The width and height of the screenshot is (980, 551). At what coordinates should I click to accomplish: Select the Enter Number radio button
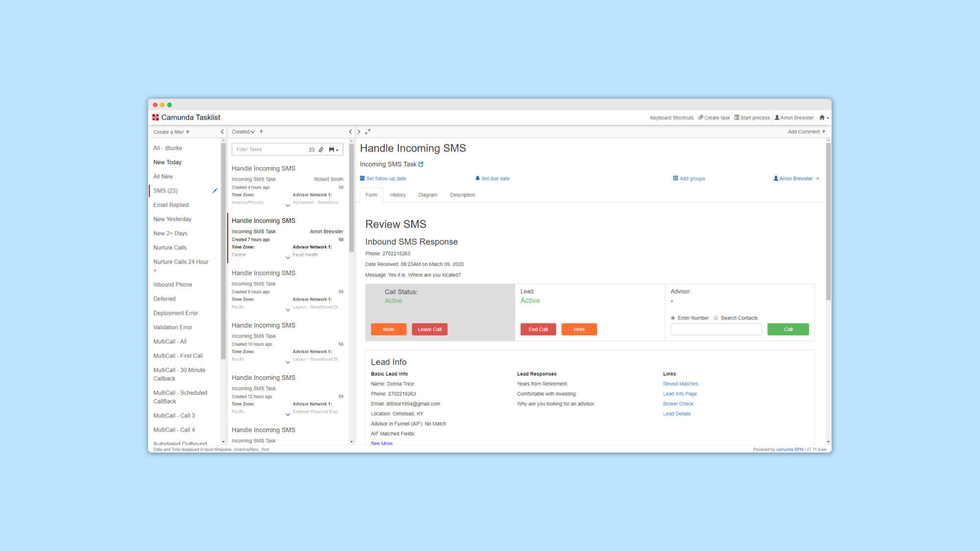pyautogui.click(x=673, y=318)
